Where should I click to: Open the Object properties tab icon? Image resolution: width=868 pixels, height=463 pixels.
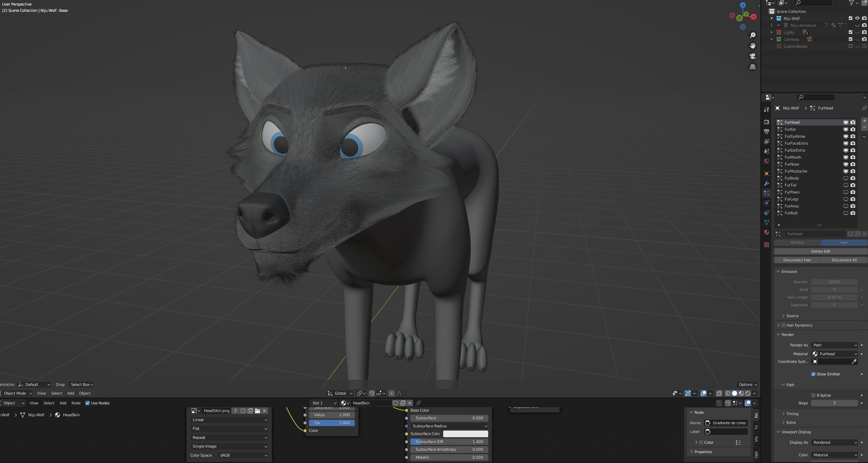pos(766,174)
